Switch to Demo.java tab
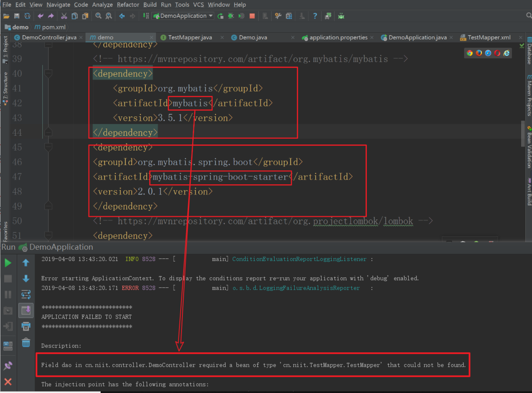 tap(253, 37)
